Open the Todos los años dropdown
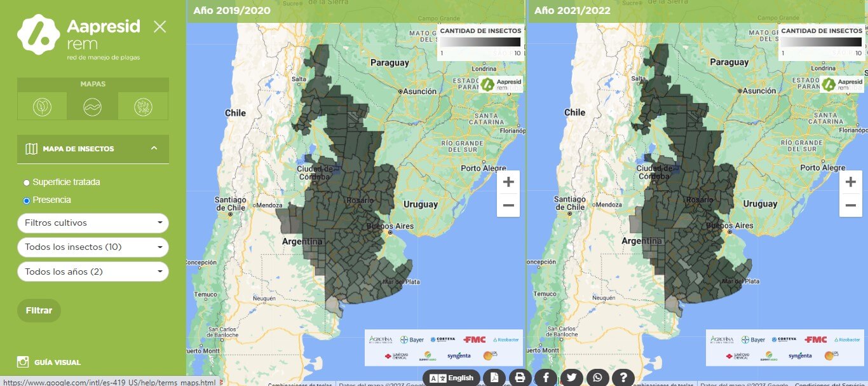The image size is (868, 386). [x=93, y=272]
